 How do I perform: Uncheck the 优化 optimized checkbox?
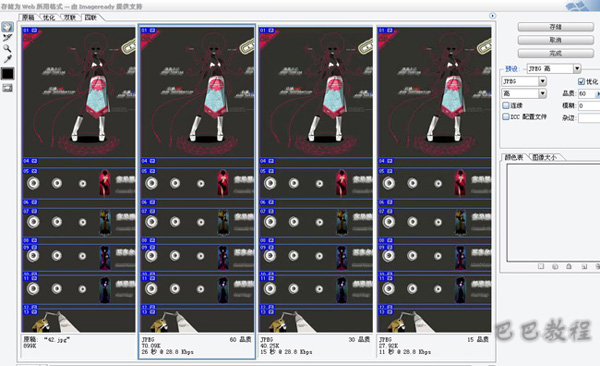tap(581, 82)
